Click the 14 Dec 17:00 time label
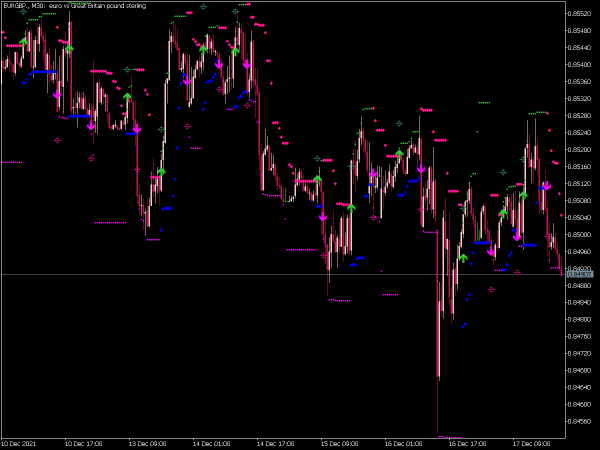600x450 pixels. [276, 443]
